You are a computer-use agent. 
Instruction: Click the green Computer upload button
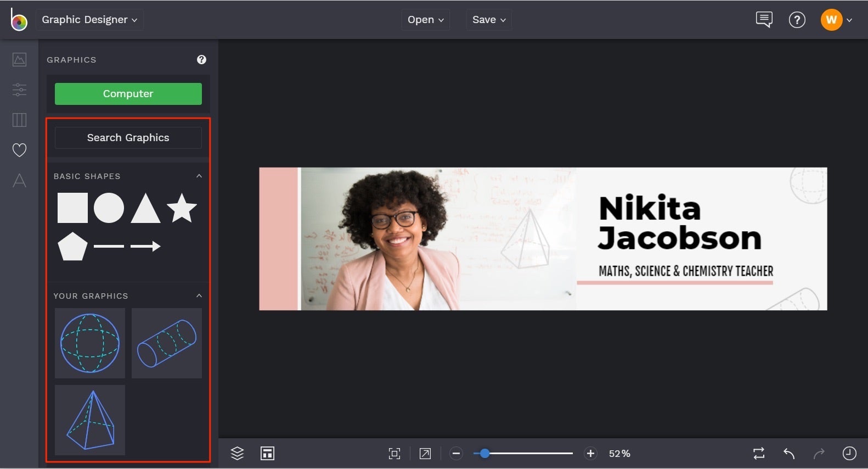[x=128, y=94]
